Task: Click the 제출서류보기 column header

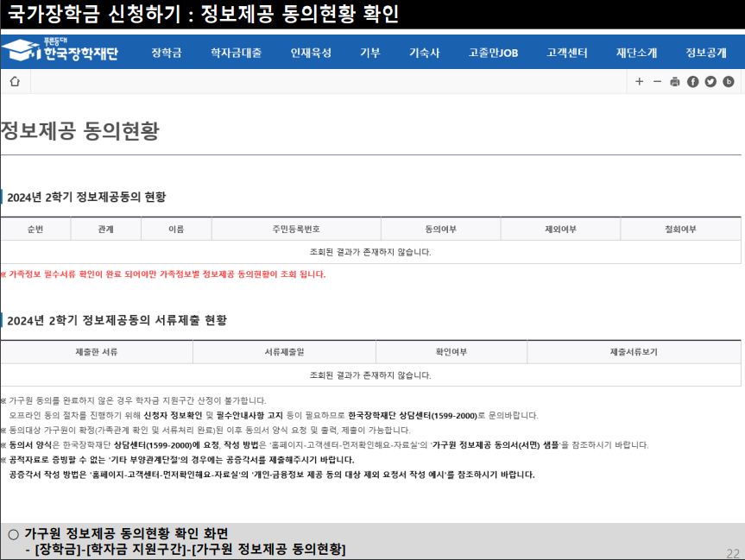Action: coord(634,352)
